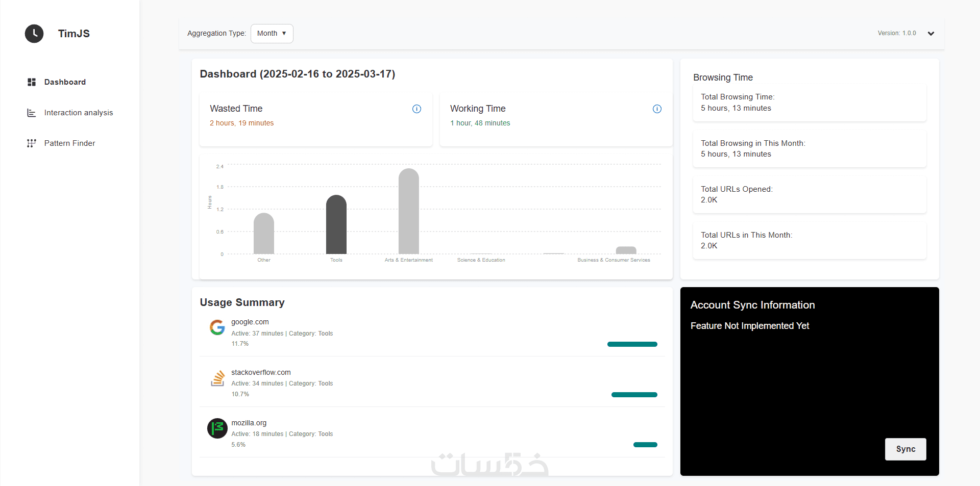Screen dimensions: 980x486
Task: Click the Arts & Entertainment chart bar
Action: (x=409, y=212)
